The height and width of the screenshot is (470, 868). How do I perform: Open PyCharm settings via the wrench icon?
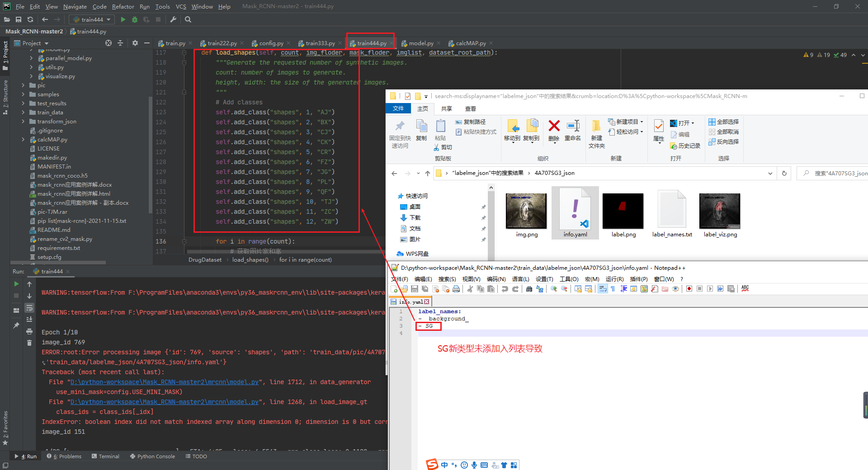pos(173,19)
